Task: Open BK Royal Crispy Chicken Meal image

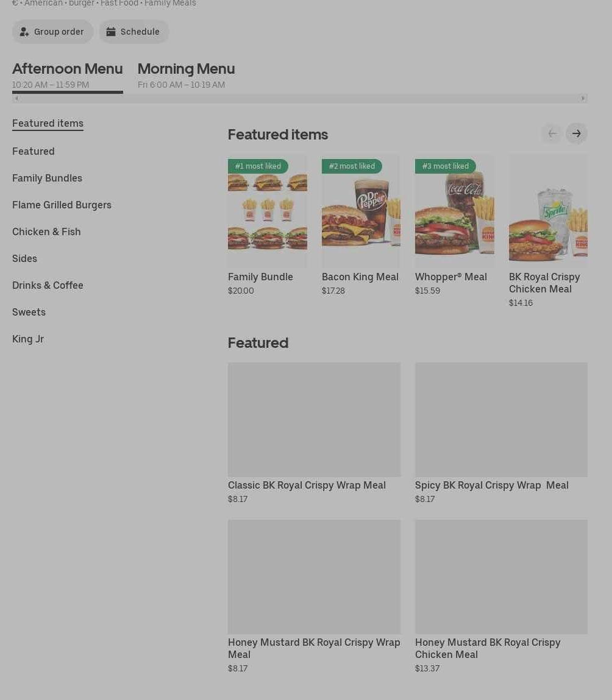Action: [548, 211]
